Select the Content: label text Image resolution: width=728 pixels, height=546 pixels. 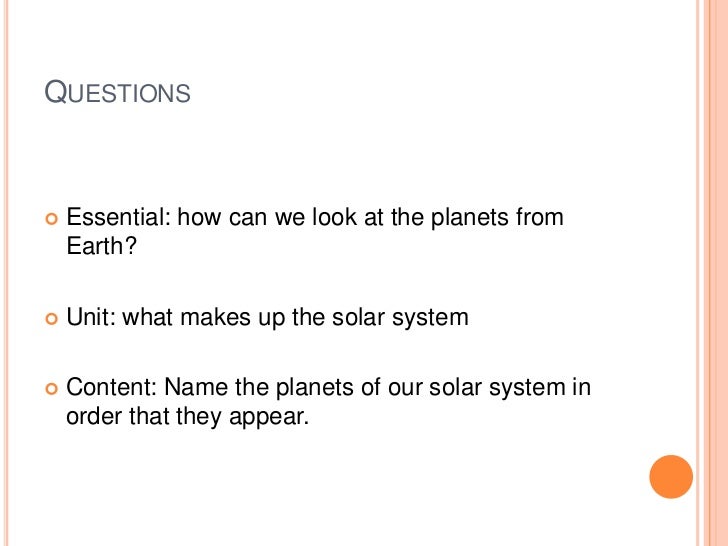point(111,387)
